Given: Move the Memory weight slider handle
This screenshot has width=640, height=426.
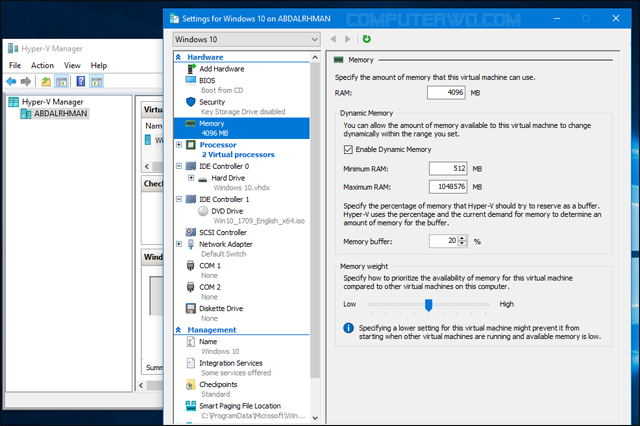Looking at the screenshot, I should point(429,305).
